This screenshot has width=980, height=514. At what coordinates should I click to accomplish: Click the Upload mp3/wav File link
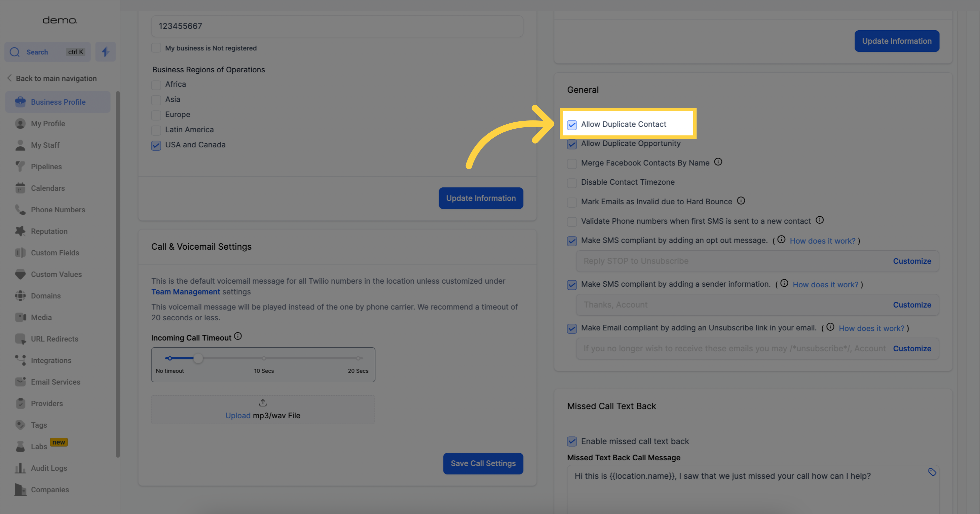coord(262,415)
